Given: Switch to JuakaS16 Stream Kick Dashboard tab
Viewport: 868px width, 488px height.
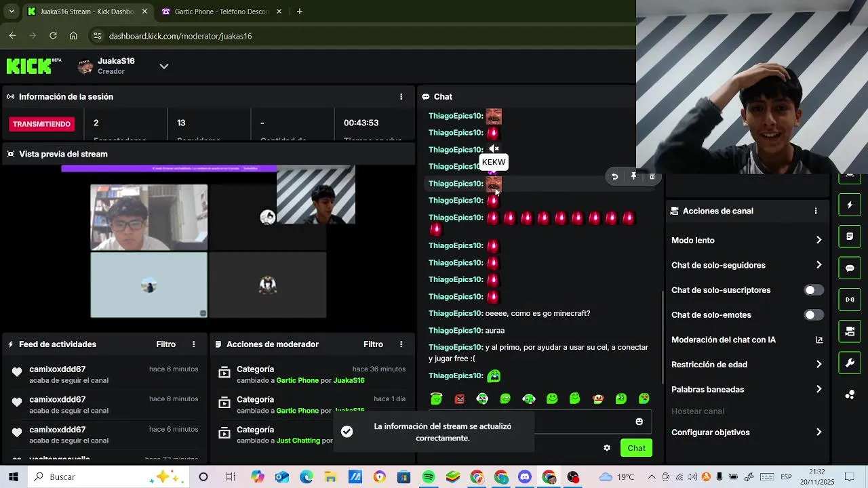Looking at the screenshot, I should (87, 12).
